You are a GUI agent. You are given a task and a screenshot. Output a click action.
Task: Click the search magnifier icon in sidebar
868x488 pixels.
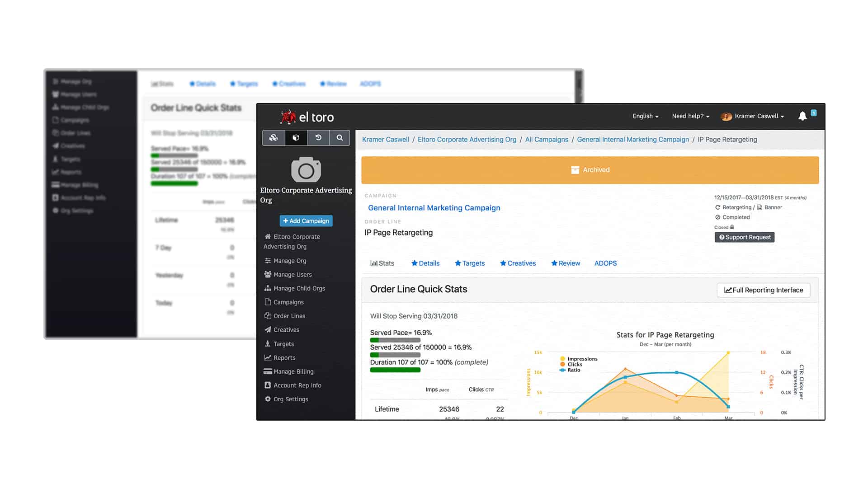(x=340, y=138)
